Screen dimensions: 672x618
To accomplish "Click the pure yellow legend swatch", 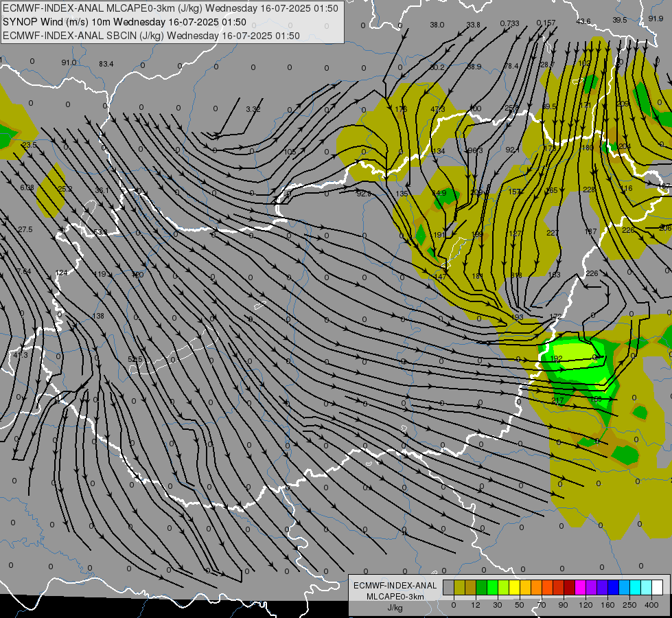I will tap(514, 588).
